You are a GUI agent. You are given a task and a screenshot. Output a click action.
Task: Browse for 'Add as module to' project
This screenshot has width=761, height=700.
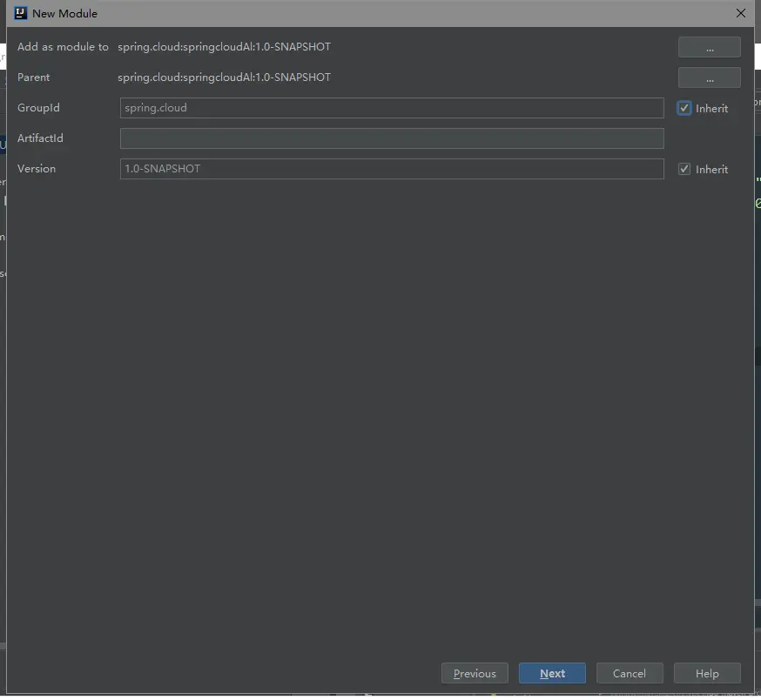click(x=709, y=48)
